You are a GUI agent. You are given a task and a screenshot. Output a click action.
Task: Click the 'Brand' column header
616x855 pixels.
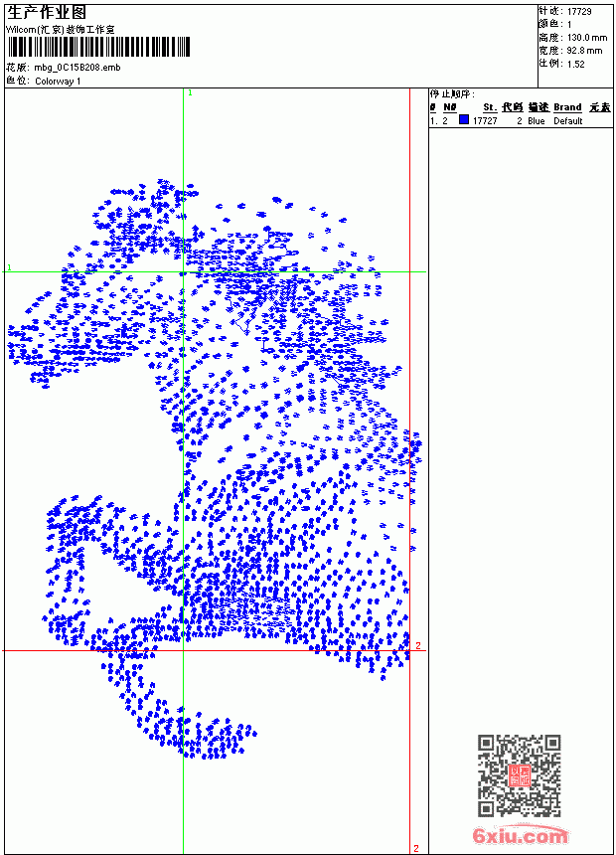567,107
